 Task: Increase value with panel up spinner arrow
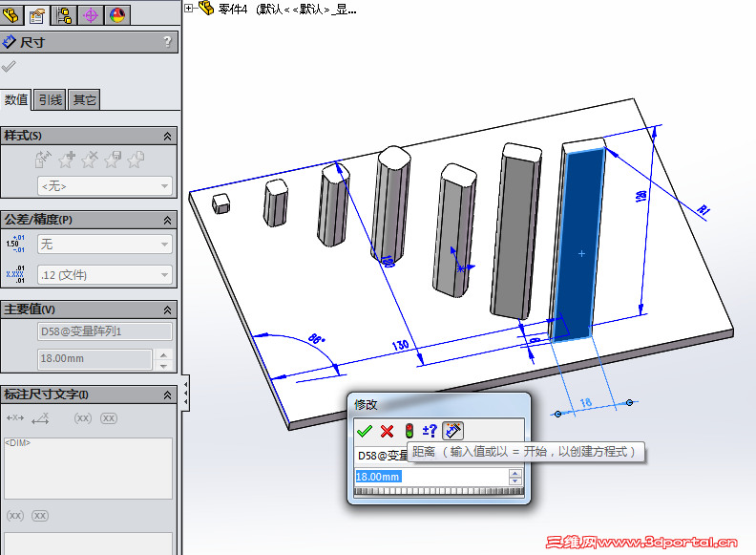click(x=163, y=354)
